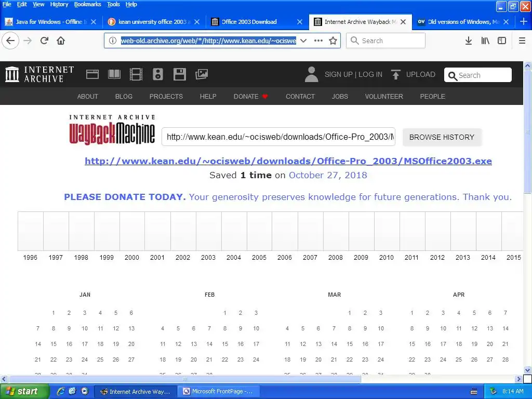
Task: Click the Wayback Machine logo
Action: pos(112,130)
